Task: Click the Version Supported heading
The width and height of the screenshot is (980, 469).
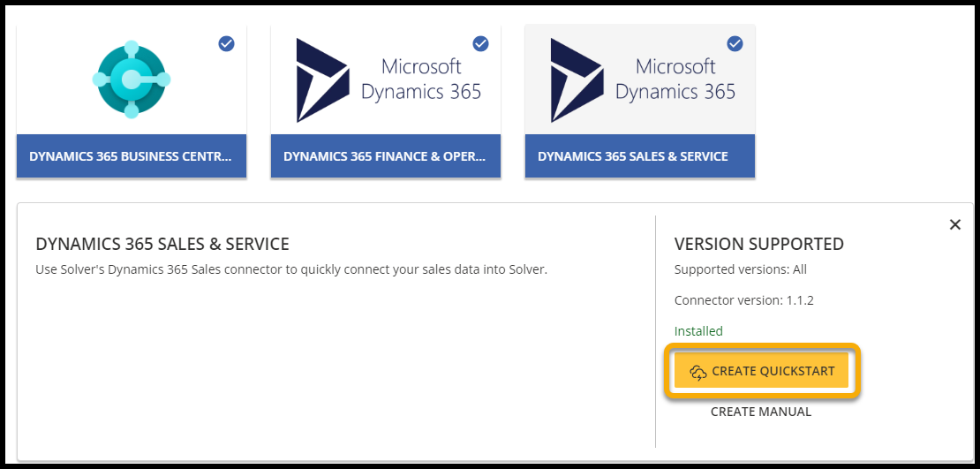Action: [758, 244]
